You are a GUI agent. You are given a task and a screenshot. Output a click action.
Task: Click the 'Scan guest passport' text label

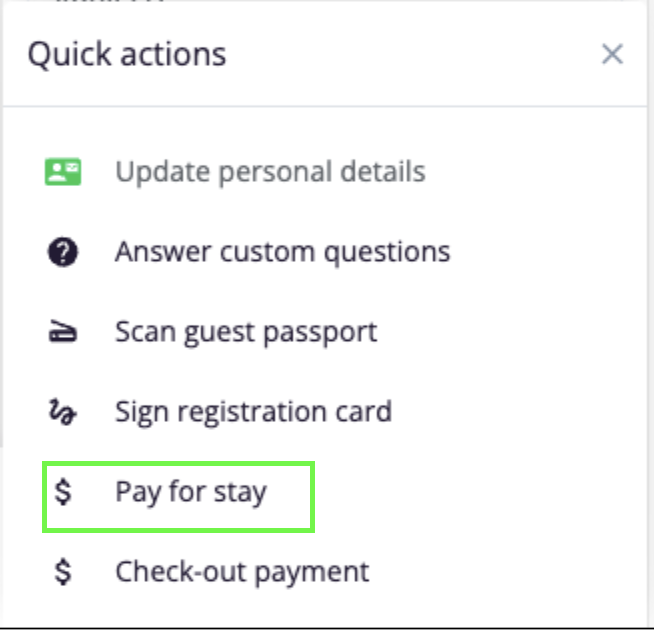point(246,331)
